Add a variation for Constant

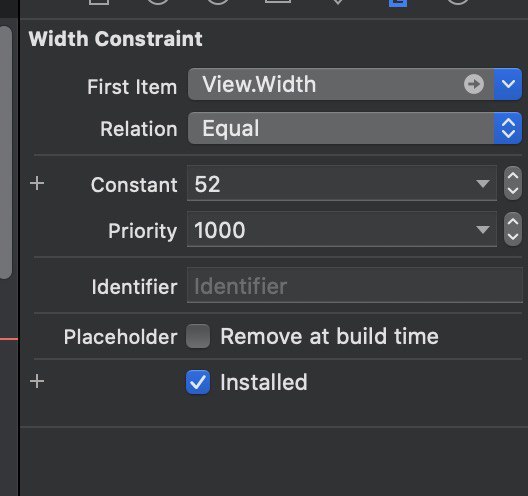coord(37,184)
